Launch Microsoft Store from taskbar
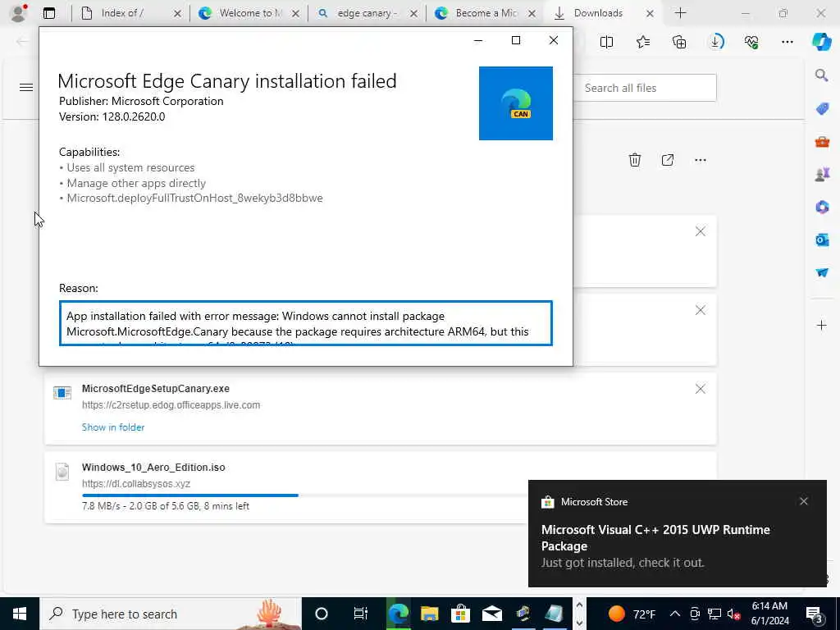 click(460, 614)
